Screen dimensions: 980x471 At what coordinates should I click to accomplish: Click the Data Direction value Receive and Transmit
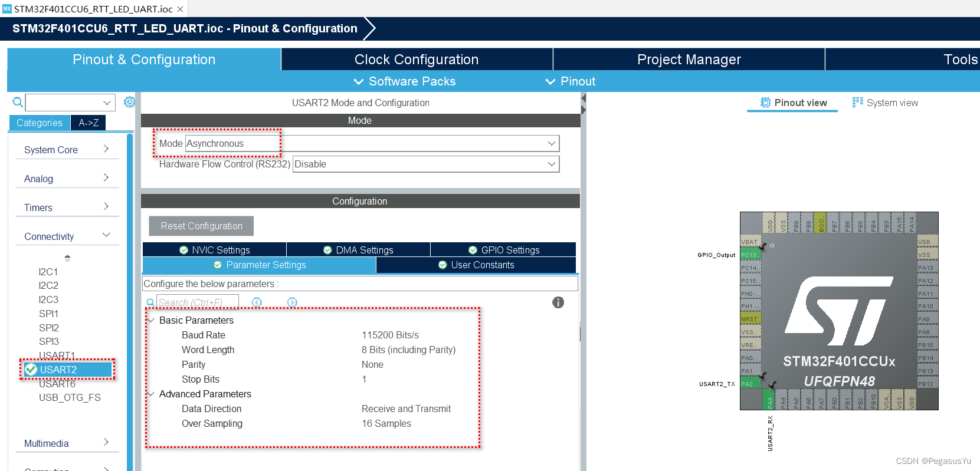[406, 409]
